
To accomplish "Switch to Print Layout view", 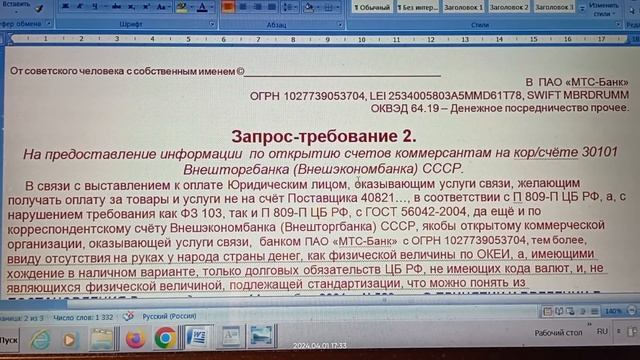I will click(547, 311).
